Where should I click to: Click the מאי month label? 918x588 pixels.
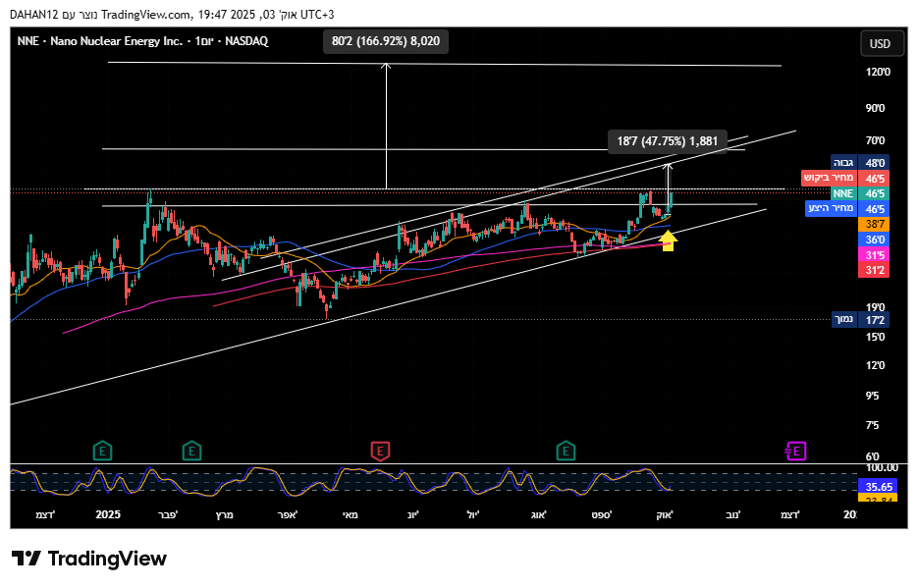pos(351,514)
